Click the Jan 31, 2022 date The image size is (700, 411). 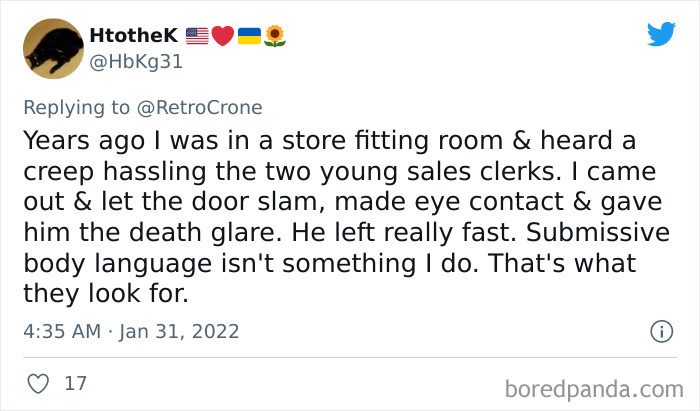(179, 332)
